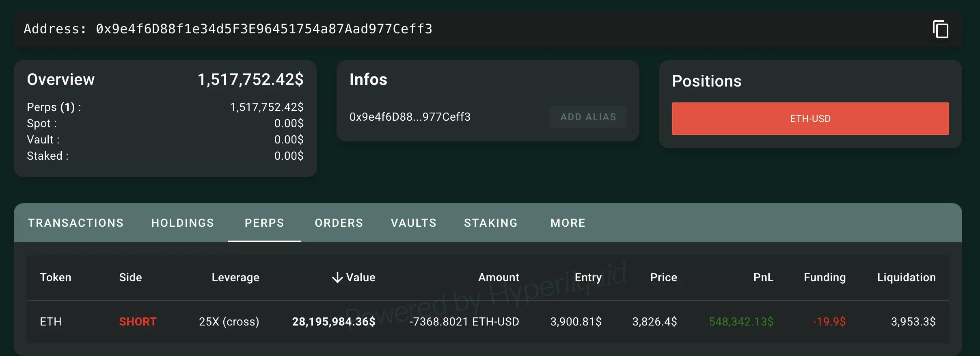The image size is (980, 356).
Task: Open the ETH-USD position button
Action: [x=810, y=119]
